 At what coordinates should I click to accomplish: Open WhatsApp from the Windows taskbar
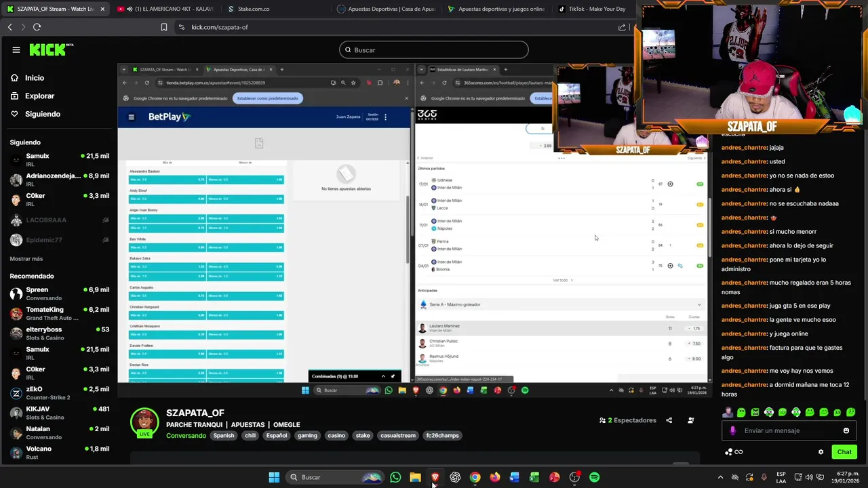395,477
